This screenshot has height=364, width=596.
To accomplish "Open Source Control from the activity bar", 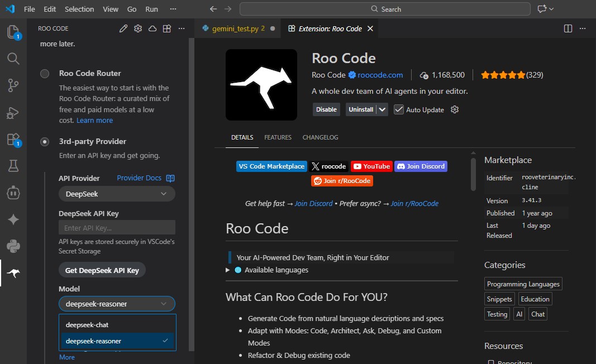I will point(12,85).
